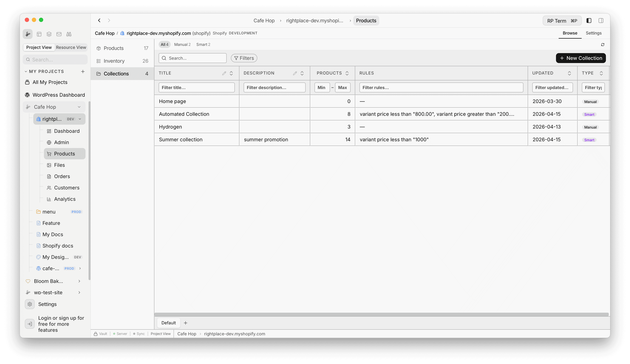This screenshot has height=364, width=630.
Task: Open the mail panel in the left sidebar
Action: tap(59, 34)
